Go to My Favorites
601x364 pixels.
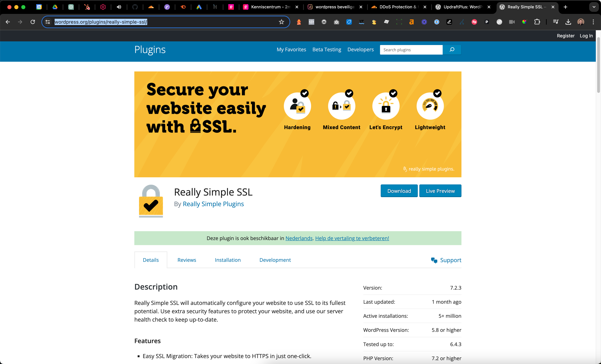click(x=291, y=50)
